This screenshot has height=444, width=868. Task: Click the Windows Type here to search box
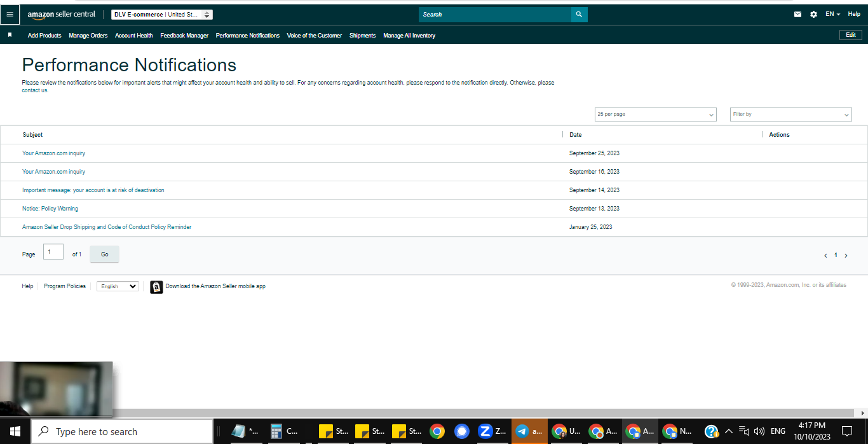tap(122, 431)
